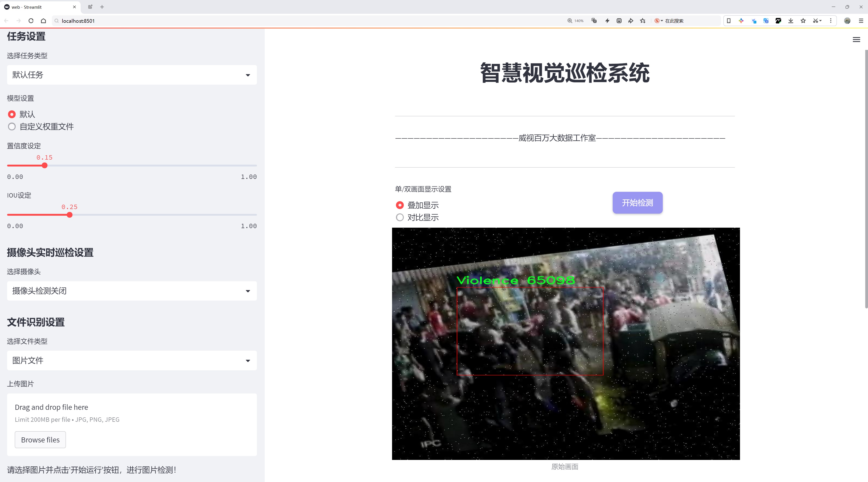Viewport: 868px width, 482px height.
Task: Click the Browse files button
Action: coord(40,440)
